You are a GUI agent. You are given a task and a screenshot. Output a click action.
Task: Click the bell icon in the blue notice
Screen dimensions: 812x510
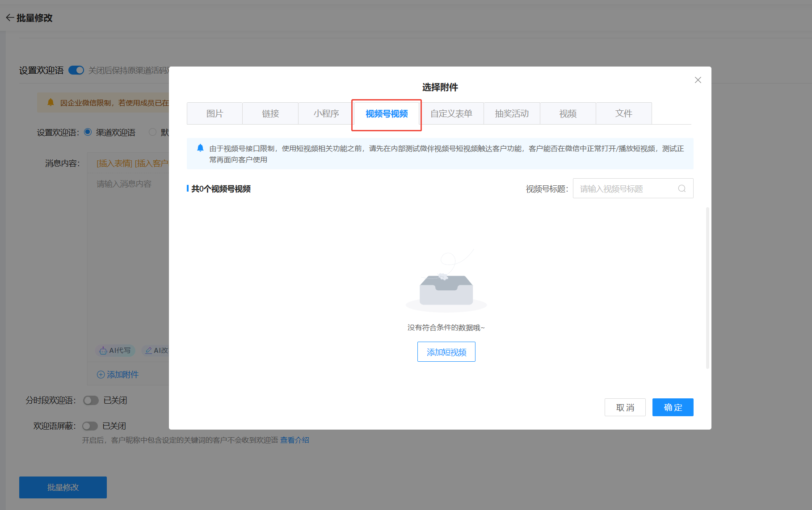click(x=200, y=148)
